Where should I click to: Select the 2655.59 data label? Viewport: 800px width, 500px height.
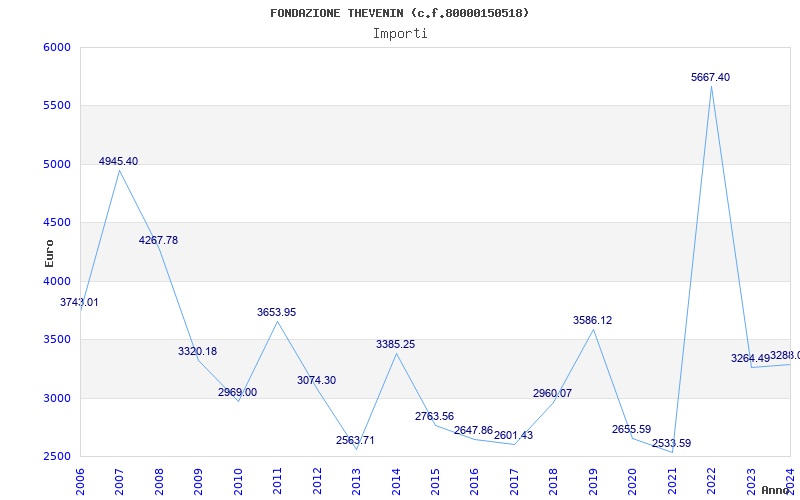tap(632, 430)
